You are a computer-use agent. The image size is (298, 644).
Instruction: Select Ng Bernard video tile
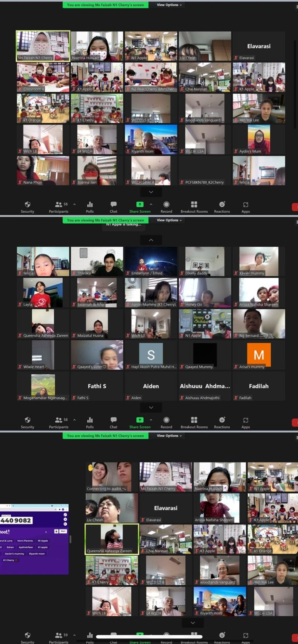[259, 323]
